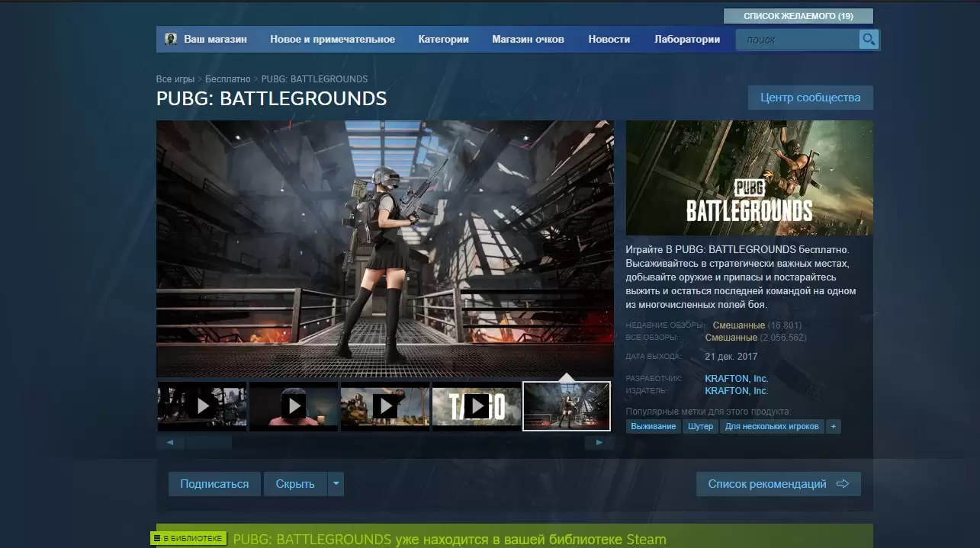The image size is (980, 548).
Task: Click the Все игры breadcrumb link
Action: coord(175,79)
